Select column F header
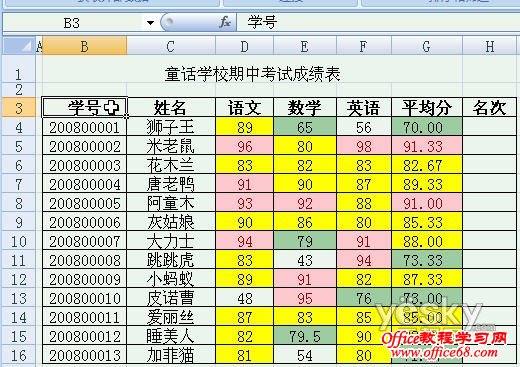 pyautogui.click(x=364, y=46)
